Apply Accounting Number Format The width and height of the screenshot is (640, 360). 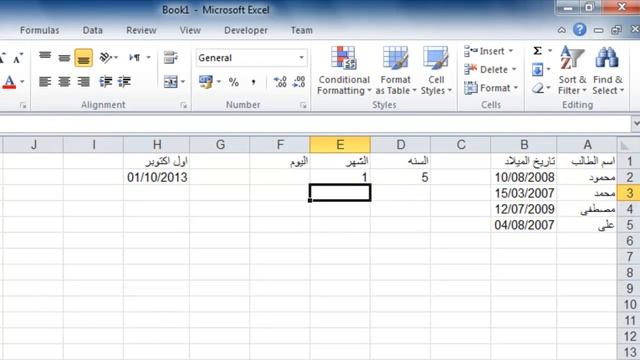pos(206,82)
